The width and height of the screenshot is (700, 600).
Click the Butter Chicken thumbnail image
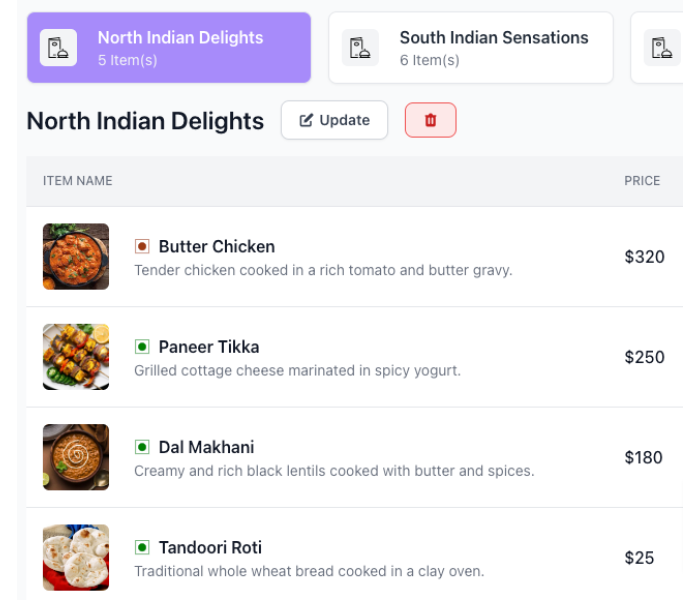pos(76,257)
